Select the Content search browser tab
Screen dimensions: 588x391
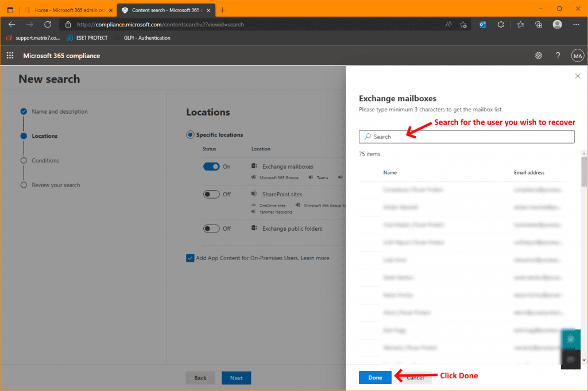[166, 10]
